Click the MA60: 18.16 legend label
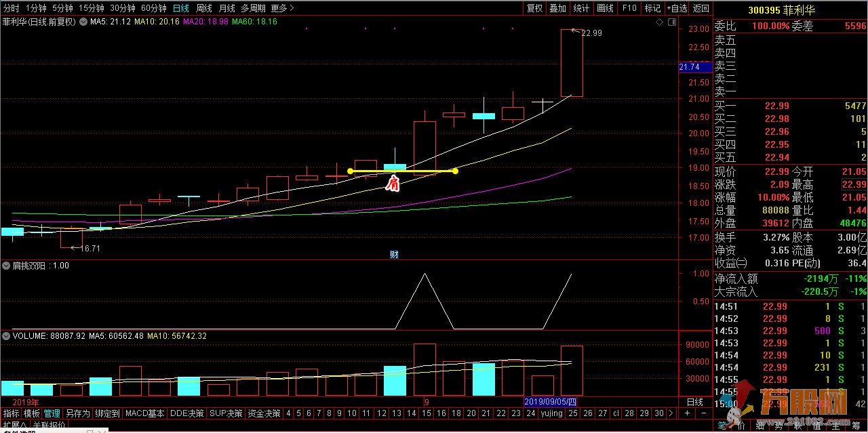This screenshot has width=868, height=433. pyautogui.click(x=254, y=22)
